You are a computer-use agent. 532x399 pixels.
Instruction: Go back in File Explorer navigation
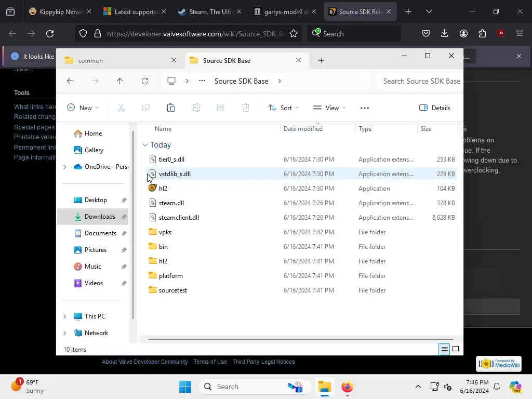(x=70, y=81)
